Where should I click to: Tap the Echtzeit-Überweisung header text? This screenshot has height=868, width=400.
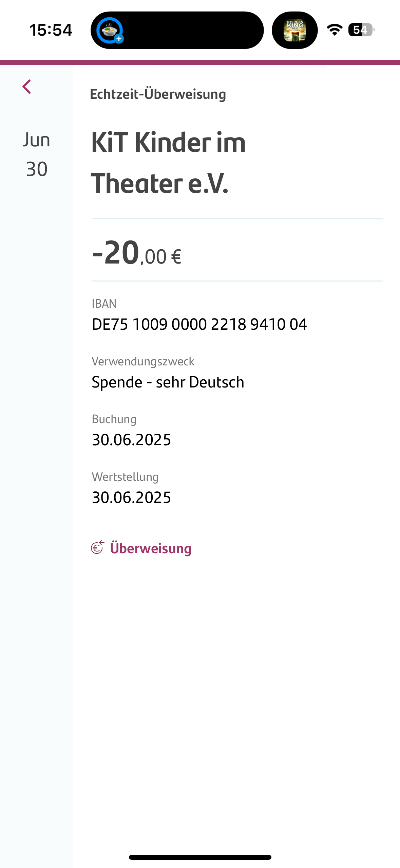tap(158, 94)
